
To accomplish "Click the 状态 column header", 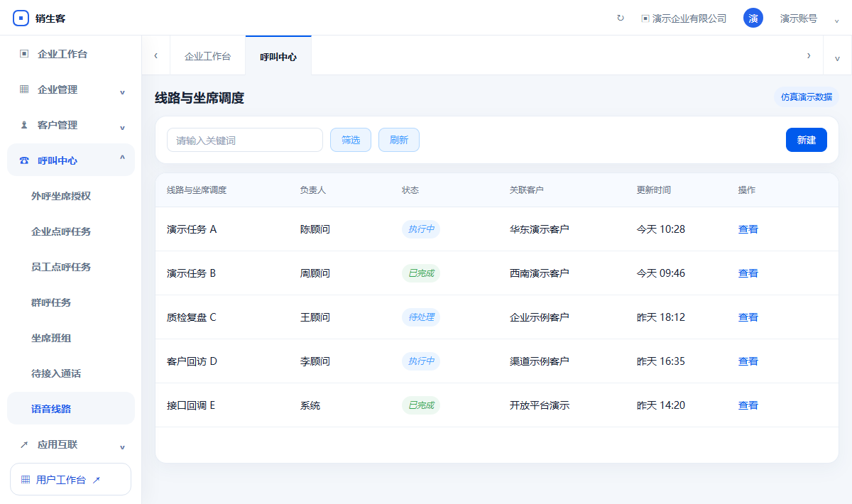I will pos(410,190).
